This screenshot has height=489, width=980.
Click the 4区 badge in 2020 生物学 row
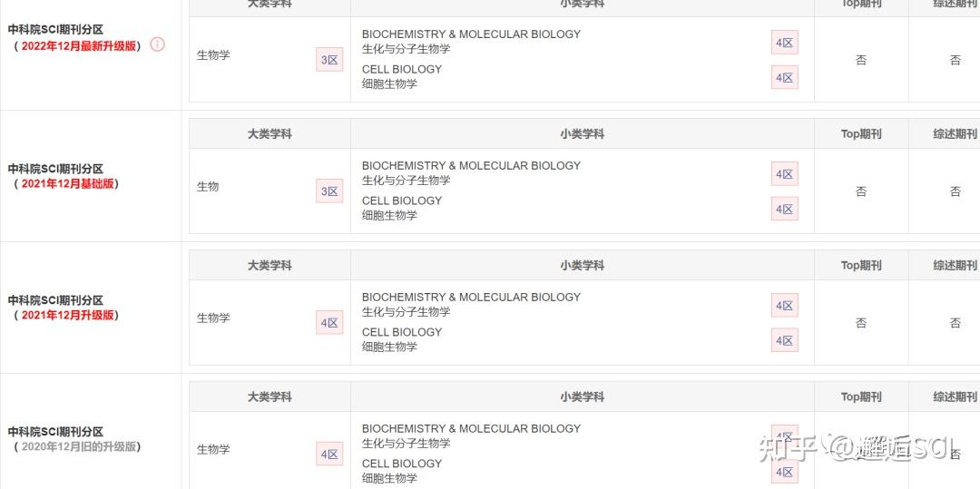tap(329, 454)
